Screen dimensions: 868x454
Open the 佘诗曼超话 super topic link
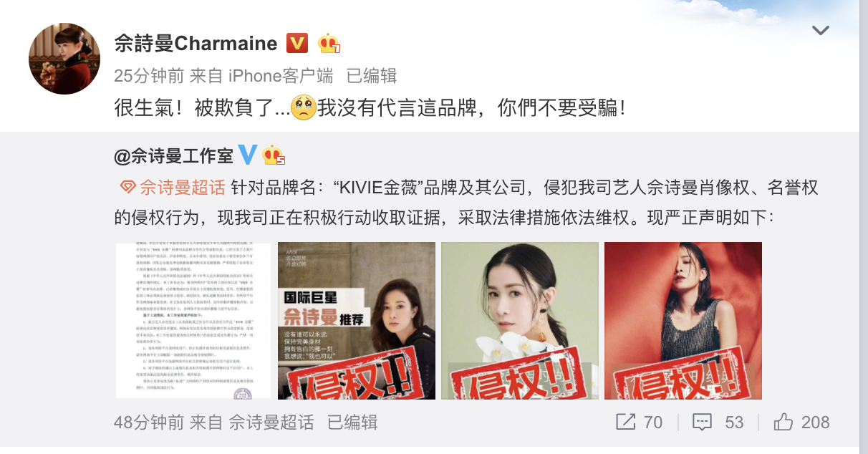point(182,188)
